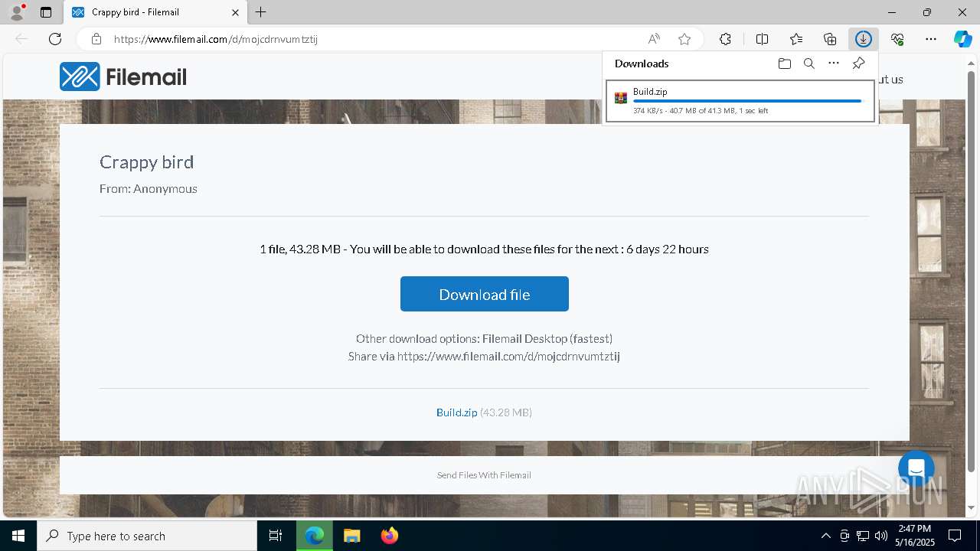Click Send Files With Filemail link
This screenshot has height=551, width=980.
tap(484, 475)
